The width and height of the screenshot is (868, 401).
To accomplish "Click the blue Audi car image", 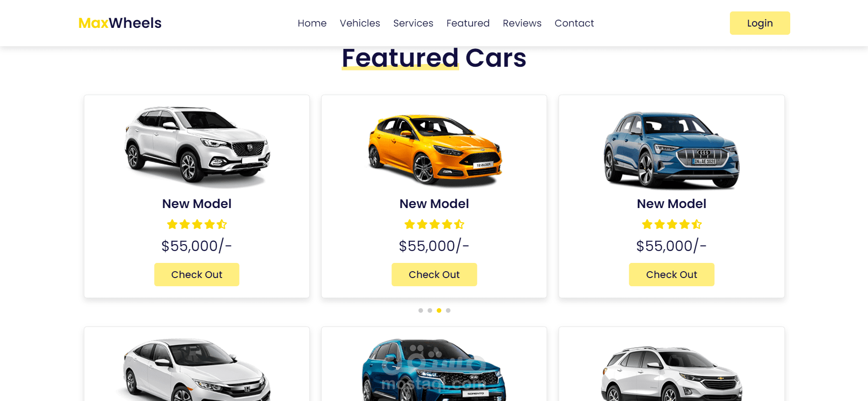I will tap(671, 150).
